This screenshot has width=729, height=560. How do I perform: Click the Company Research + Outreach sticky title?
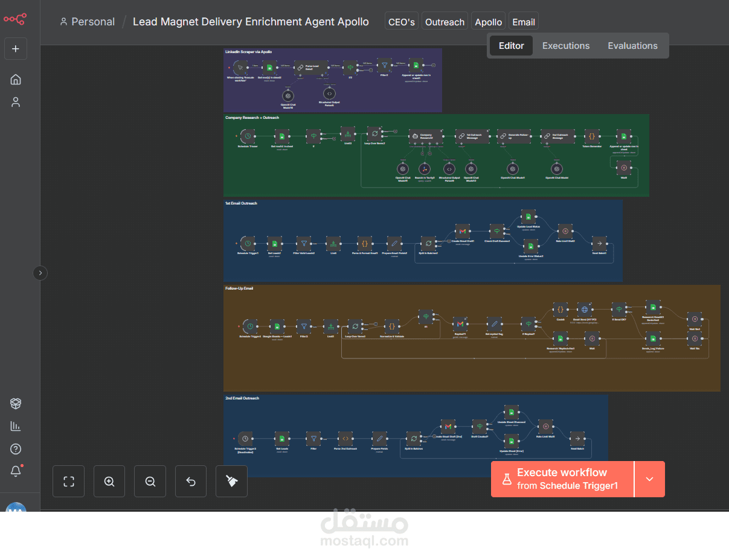coord(252,118)
